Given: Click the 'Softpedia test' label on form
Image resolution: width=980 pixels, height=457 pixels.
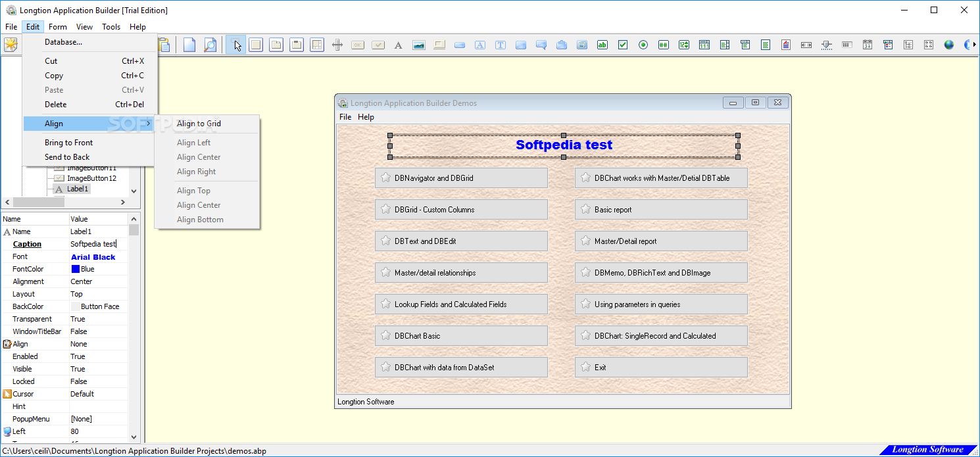Looking at the screenshot, I should pyautogui.click(x=564, y=145).
